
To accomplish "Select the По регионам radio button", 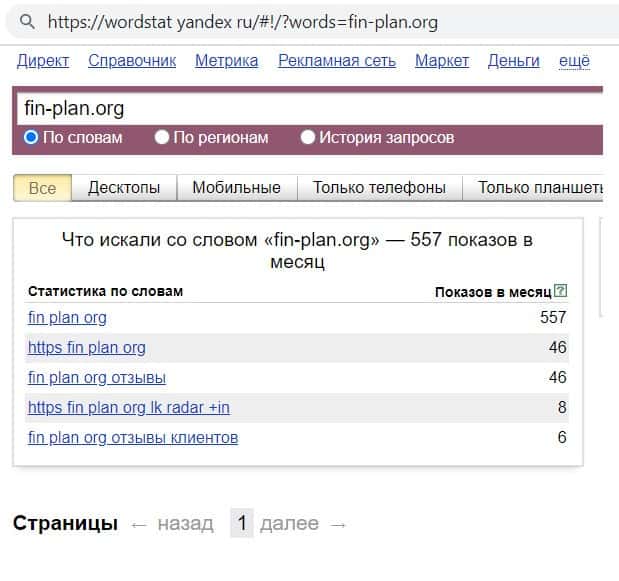I will (162, 137).
